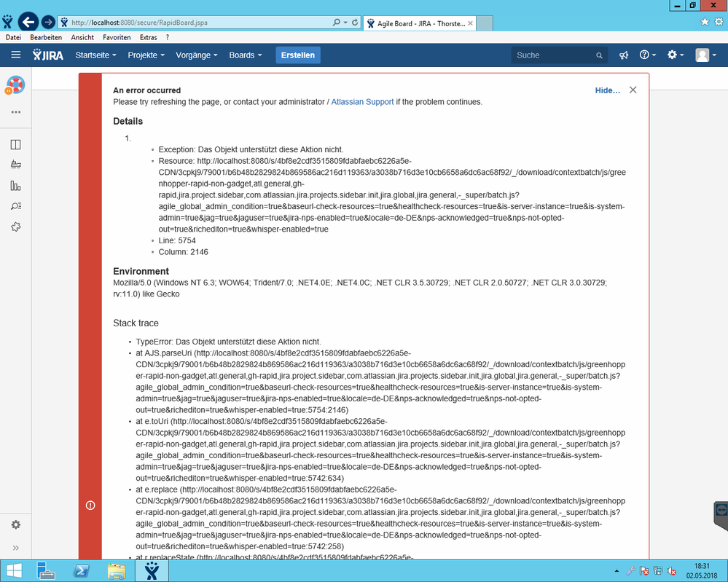Open the Reports bar chart icon
This screenshot has width=728, height=582.
click(x=15, y=186)
